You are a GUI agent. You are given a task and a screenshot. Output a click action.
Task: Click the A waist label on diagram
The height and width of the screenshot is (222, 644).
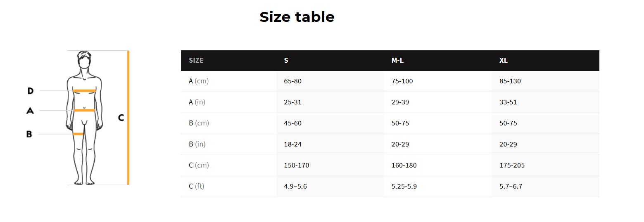30,111
